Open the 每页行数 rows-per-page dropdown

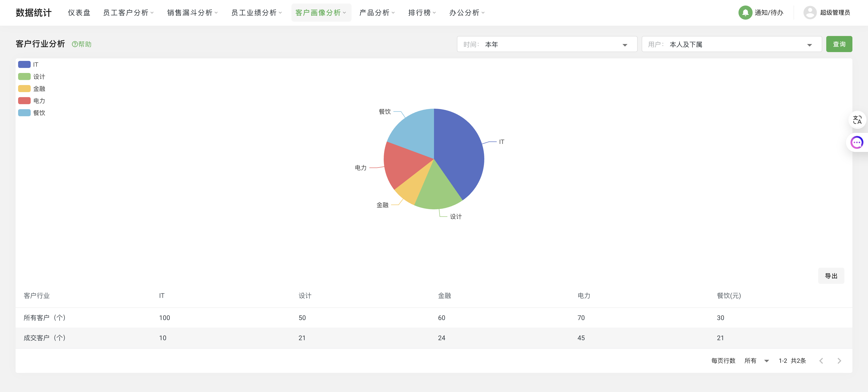click(x=756, y=361)
